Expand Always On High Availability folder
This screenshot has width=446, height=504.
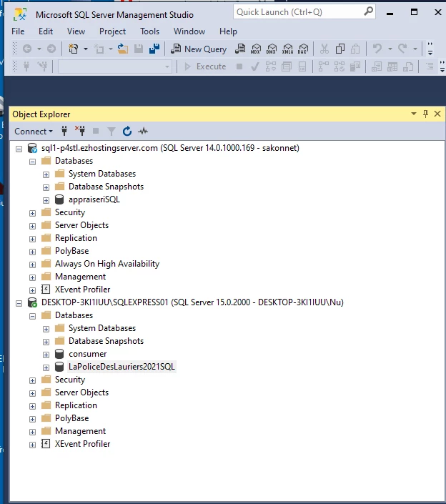[x=32, y=265]
